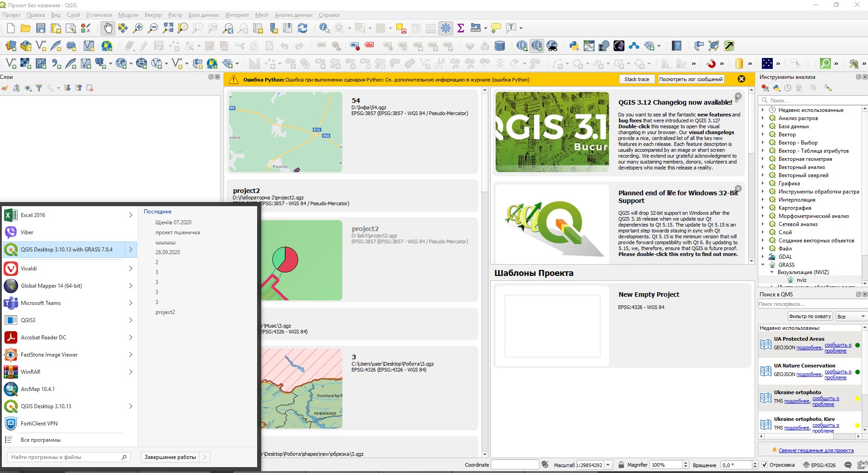Viewport: 868px width, 473px height.
Task: Click the Save Project floppy disk icon
Action: click(41, 28)
